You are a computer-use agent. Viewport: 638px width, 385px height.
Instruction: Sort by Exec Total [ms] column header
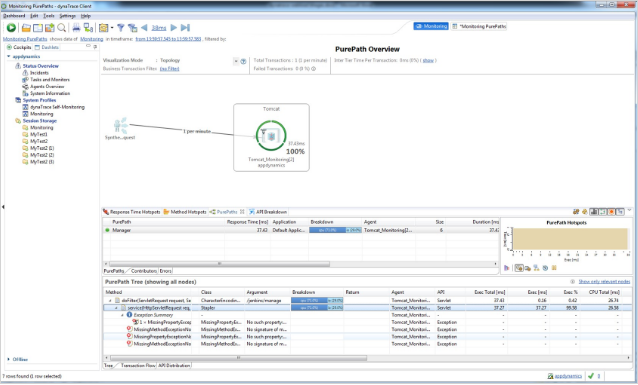[x=489, y=292]
